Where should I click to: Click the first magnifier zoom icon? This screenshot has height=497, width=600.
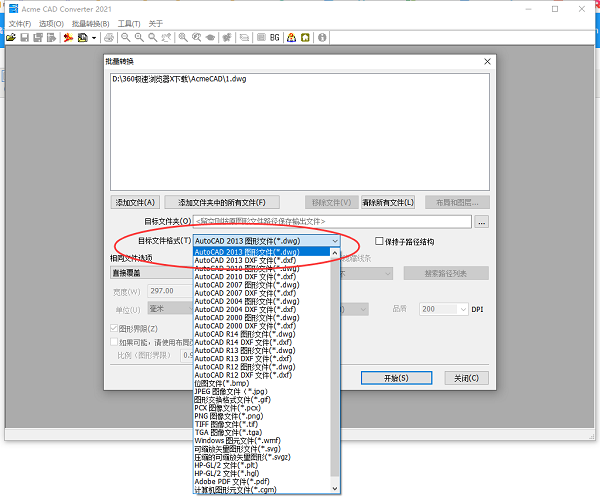(126, 37)
